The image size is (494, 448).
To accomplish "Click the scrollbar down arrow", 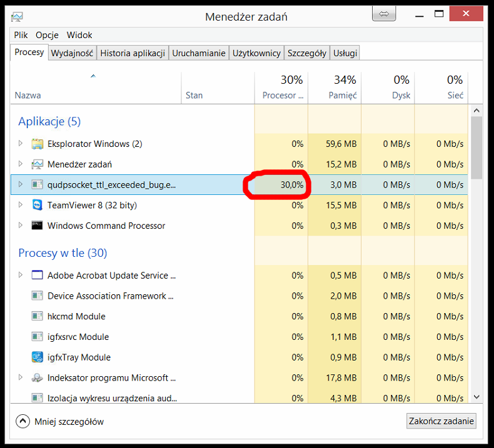I will click(x=476, y=397).
